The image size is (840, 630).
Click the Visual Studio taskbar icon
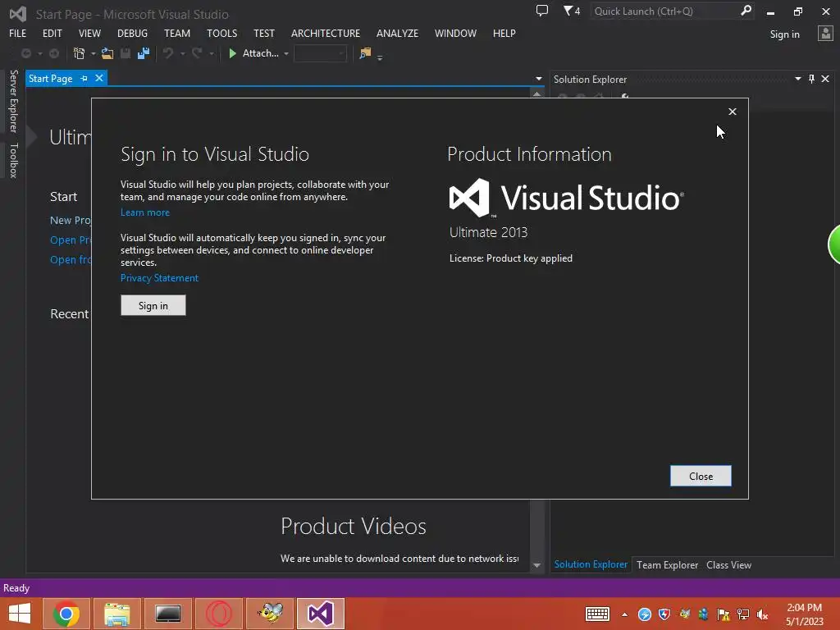point(321,614)
